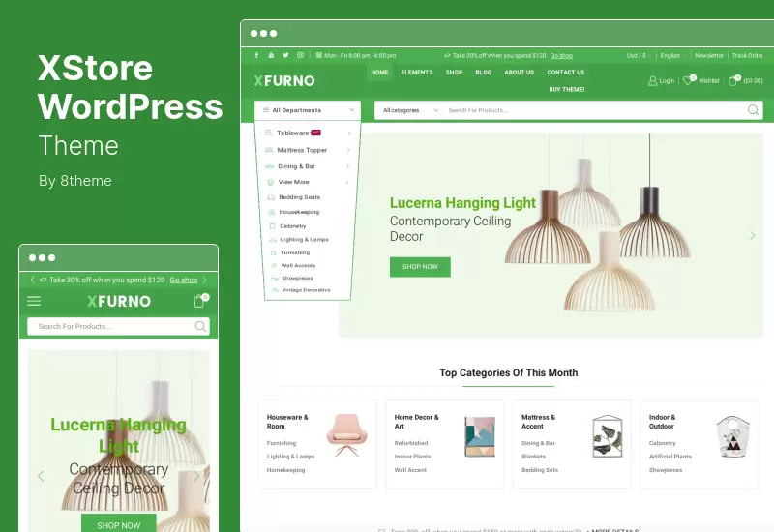This screenshot has height=532, width=774.
Task: Click the mobile promo bar right arrow
Action: tap(204, 280)
